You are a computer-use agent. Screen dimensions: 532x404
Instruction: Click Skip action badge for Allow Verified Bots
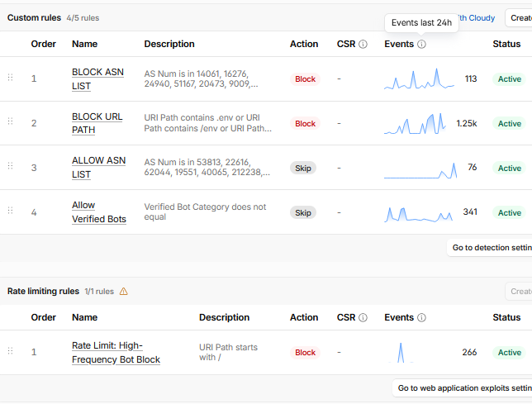303,212
